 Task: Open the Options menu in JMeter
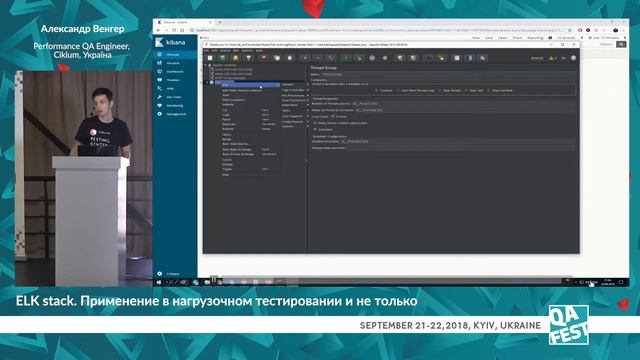click(x=247, y=51)
